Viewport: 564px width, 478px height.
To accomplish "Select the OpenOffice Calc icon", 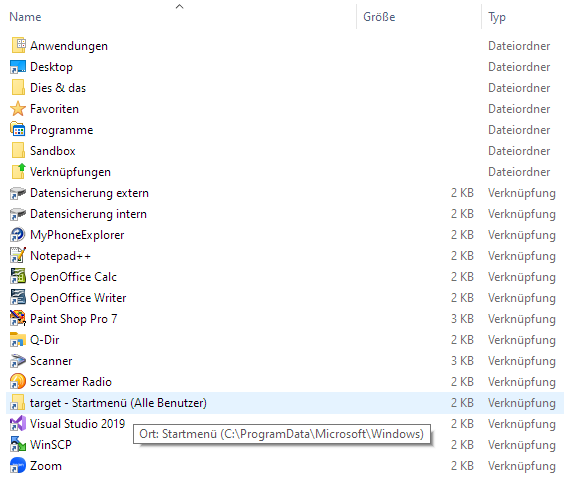I will (x=18, y=277).
